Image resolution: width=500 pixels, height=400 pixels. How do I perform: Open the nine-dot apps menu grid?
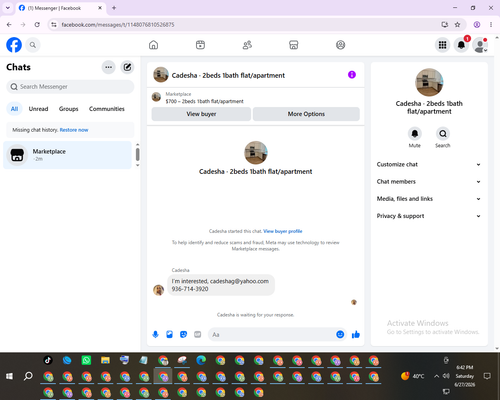point(442,45)
